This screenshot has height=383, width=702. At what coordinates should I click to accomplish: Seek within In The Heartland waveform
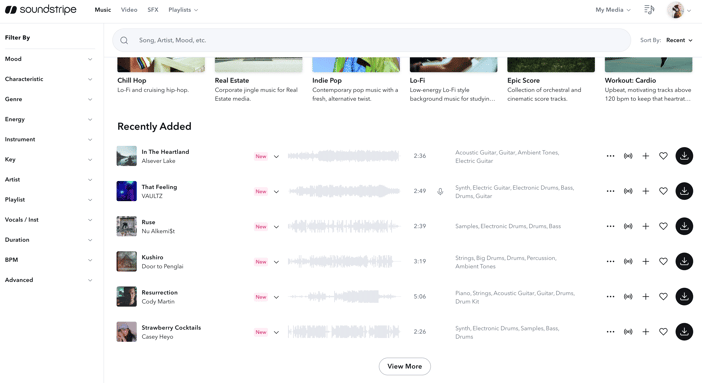(343, 156)
